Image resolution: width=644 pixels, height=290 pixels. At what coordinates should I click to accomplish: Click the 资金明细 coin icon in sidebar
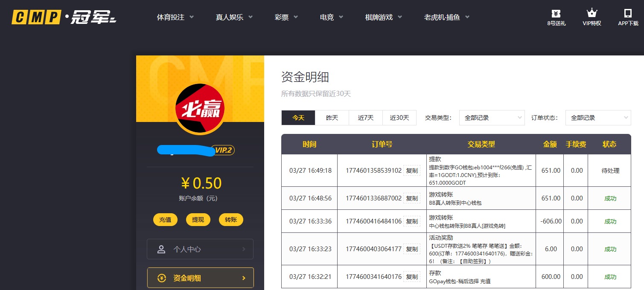[x=162, y=278]
